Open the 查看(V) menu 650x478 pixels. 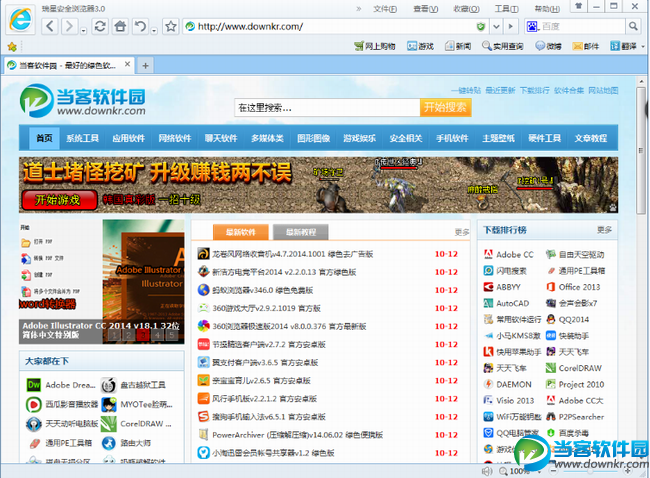click(426, 9)
